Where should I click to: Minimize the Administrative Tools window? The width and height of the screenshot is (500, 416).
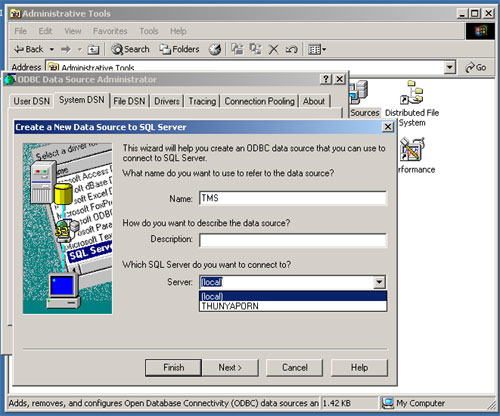(463, 13)
